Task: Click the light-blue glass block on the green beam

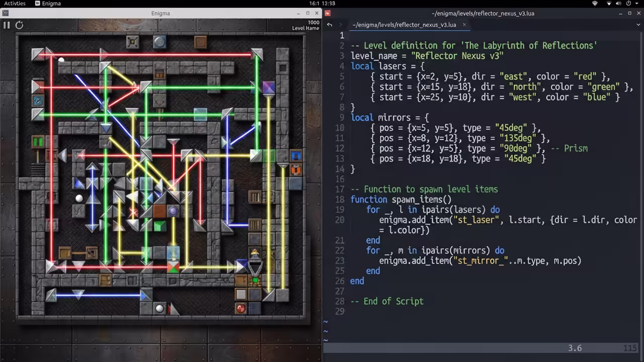Action: pyautogui.click(x=200, y=115)
